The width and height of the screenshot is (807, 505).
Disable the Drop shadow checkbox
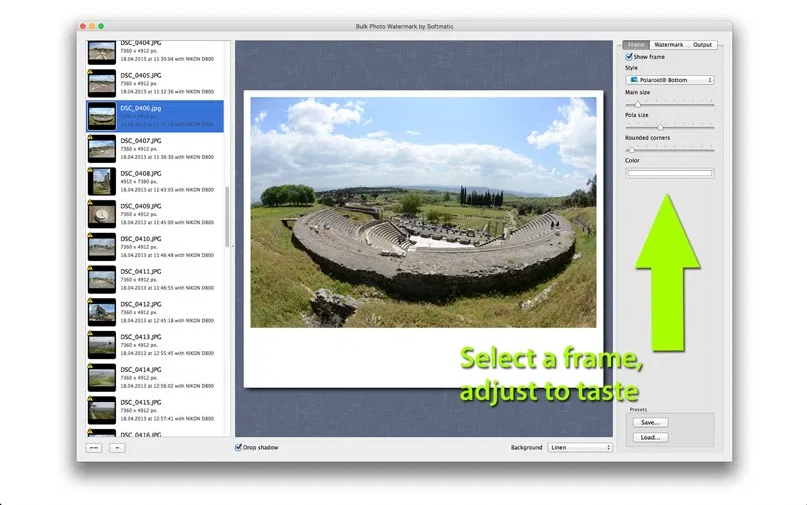238,447
